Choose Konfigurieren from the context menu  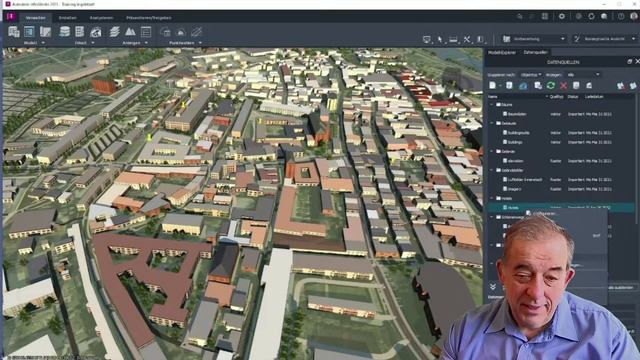(544, 213)
